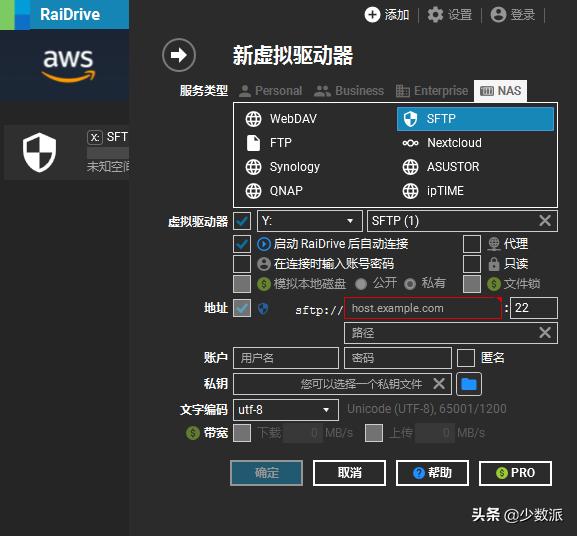The height and width of the screenshot is (536, 577).
Task: Open 设置 via the gear icon
Action: coord(435,15)
